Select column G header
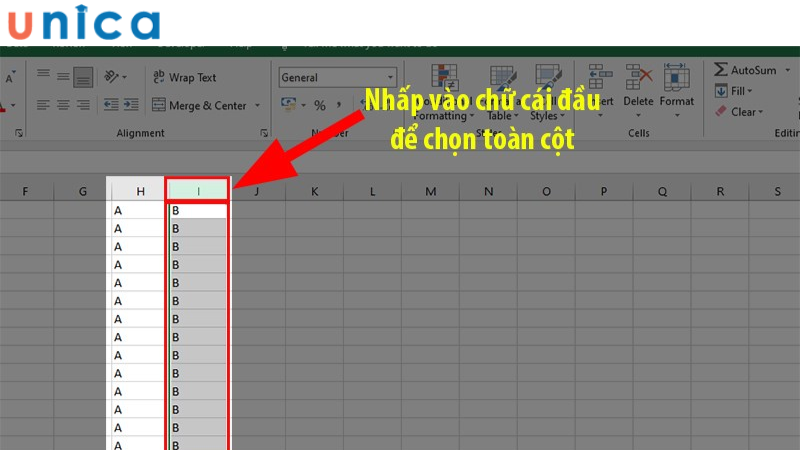 83,191
